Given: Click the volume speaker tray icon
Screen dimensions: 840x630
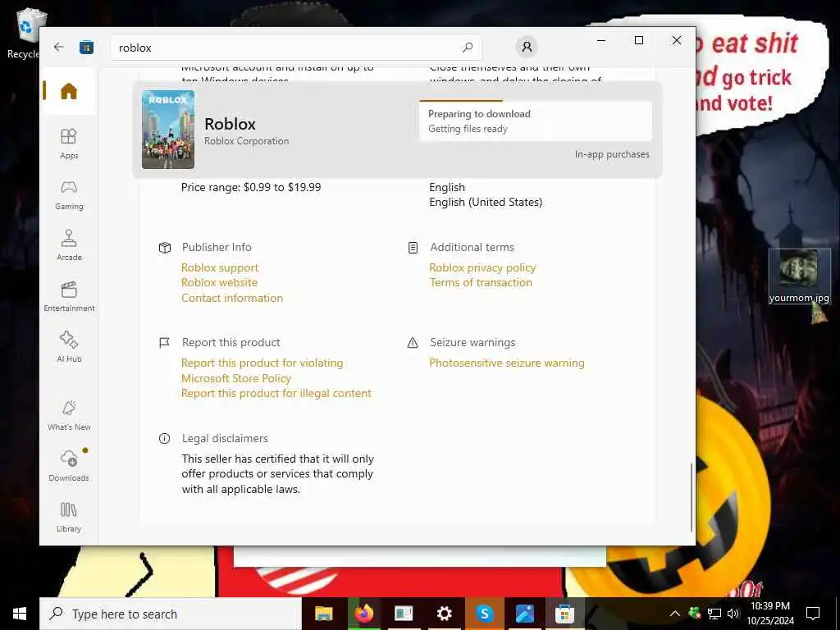Looking at the screenshot, I should 733,614.
